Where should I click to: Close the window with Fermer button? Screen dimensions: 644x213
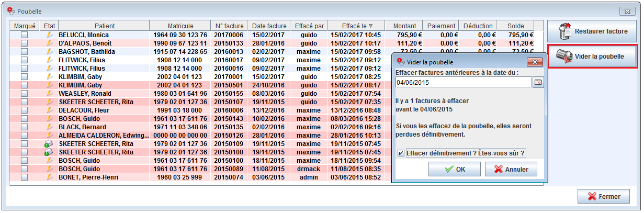603,197
